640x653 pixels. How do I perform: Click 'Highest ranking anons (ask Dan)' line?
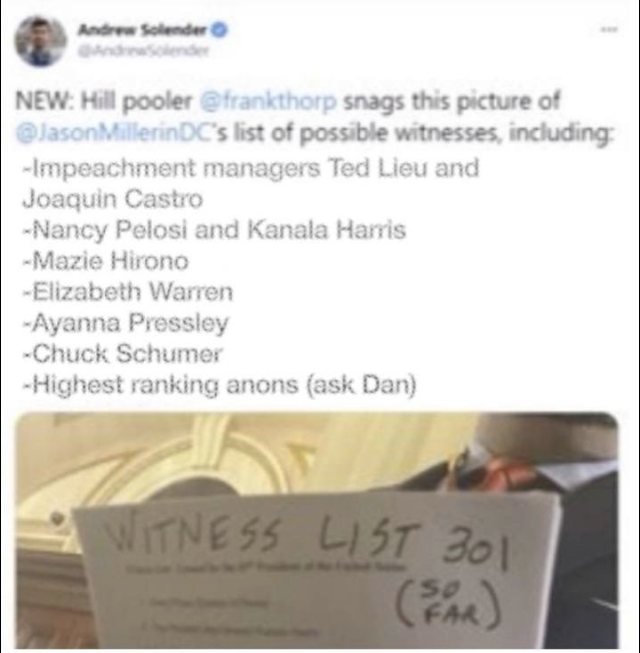click(219, 385)
